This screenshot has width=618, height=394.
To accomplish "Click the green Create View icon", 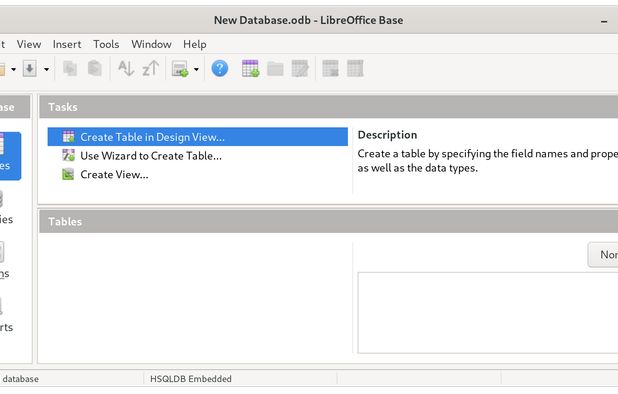I will coord(68,174).
